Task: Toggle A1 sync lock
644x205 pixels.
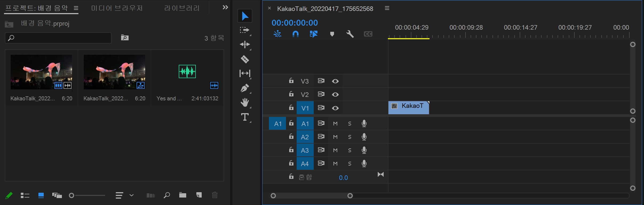Action: click(x=321, y=123)
